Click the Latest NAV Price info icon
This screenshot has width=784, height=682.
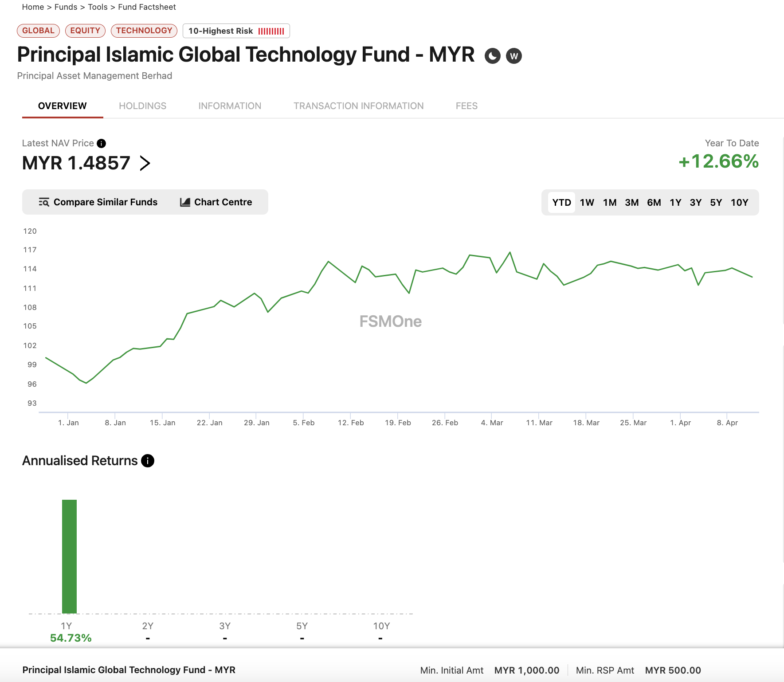(101, 143)
